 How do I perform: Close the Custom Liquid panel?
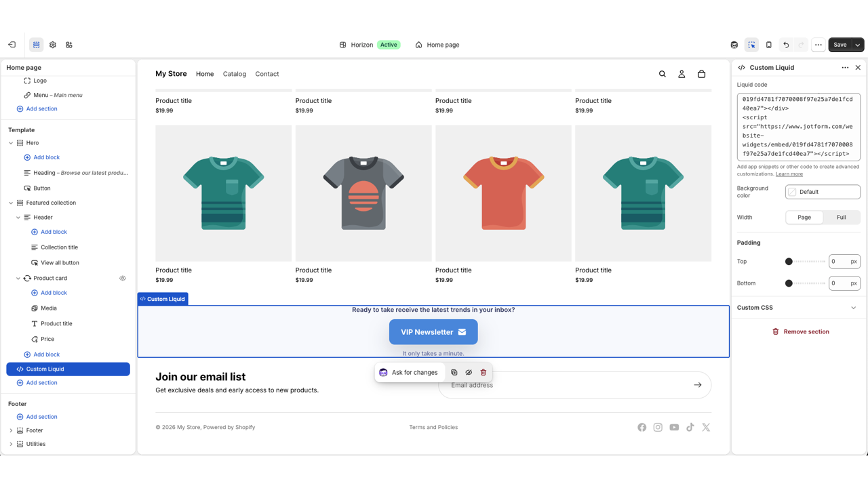pyautogui.click(x=858, y=68)
